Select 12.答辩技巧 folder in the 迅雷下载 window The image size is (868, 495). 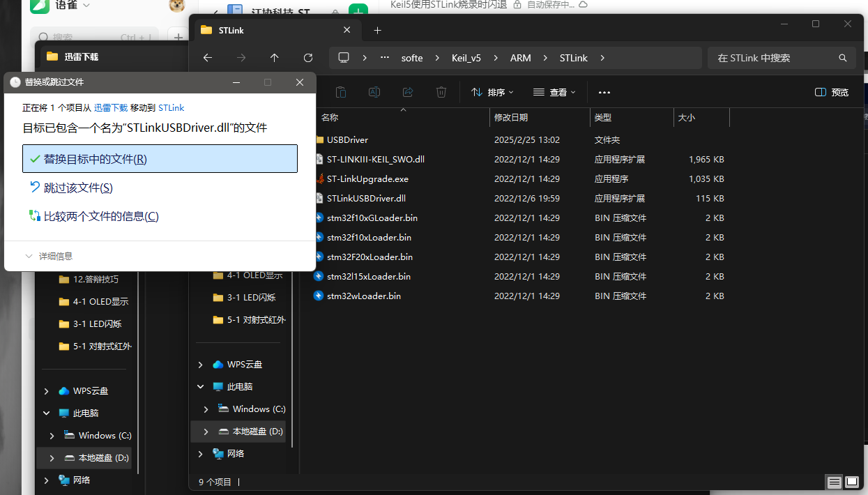(96, 280)
